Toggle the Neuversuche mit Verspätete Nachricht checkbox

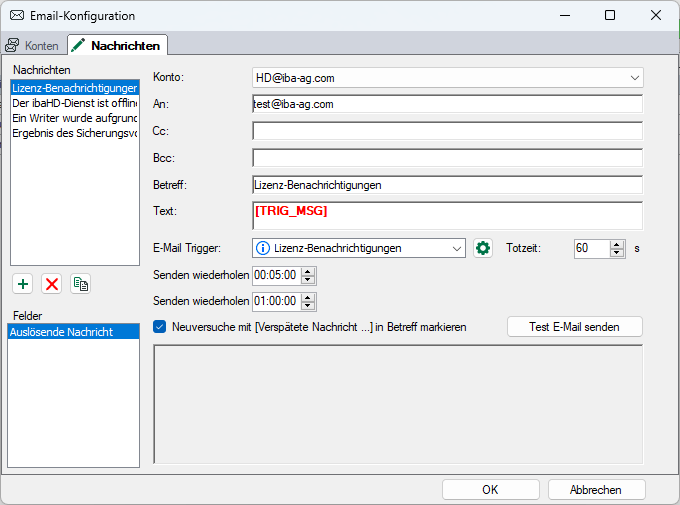tap(159, 327)
